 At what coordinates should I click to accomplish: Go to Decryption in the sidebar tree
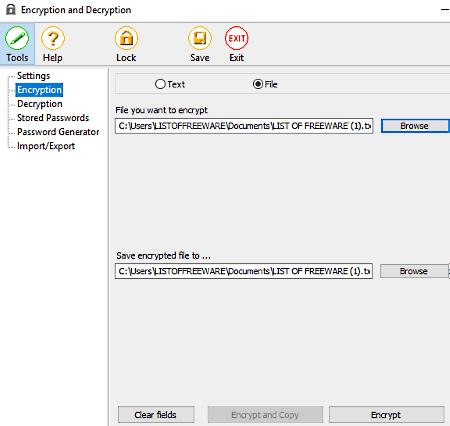pyautogui.click(x=40, y=104)
